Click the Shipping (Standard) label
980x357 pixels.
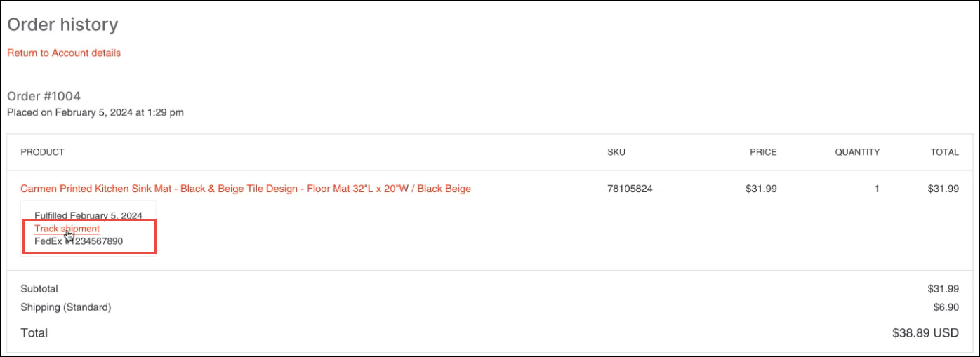pyautogui.click(x=66, y=307)
